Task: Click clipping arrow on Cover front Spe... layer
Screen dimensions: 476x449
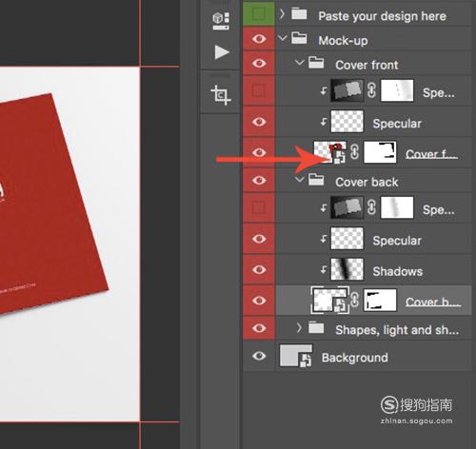Action: [324, 91]
